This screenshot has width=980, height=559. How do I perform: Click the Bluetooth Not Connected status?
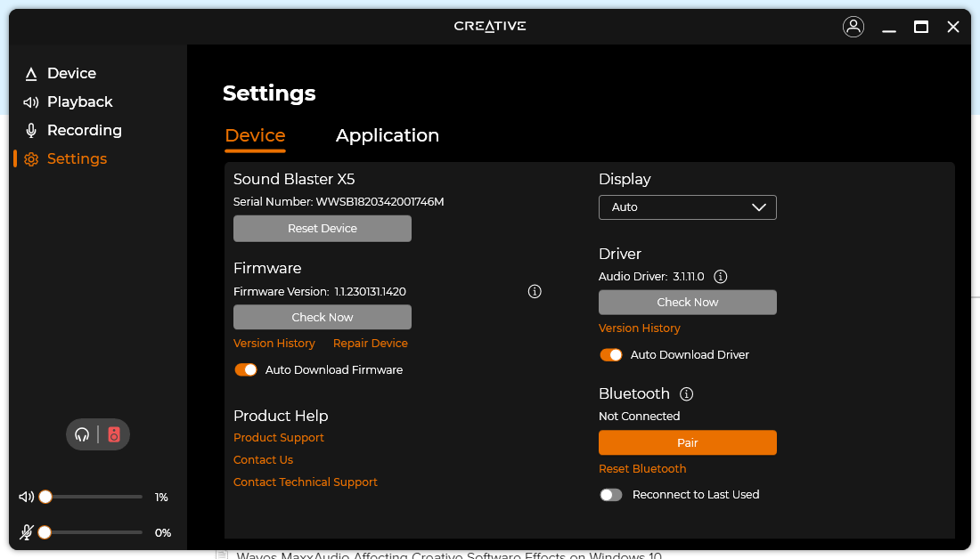tap(640, 417)
